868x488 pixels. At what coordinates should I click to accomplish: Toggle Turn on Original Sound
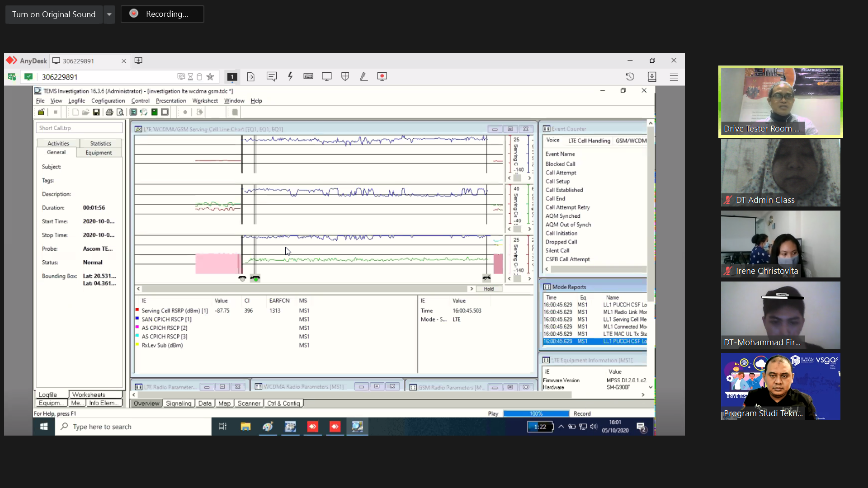tap(54, 14)
